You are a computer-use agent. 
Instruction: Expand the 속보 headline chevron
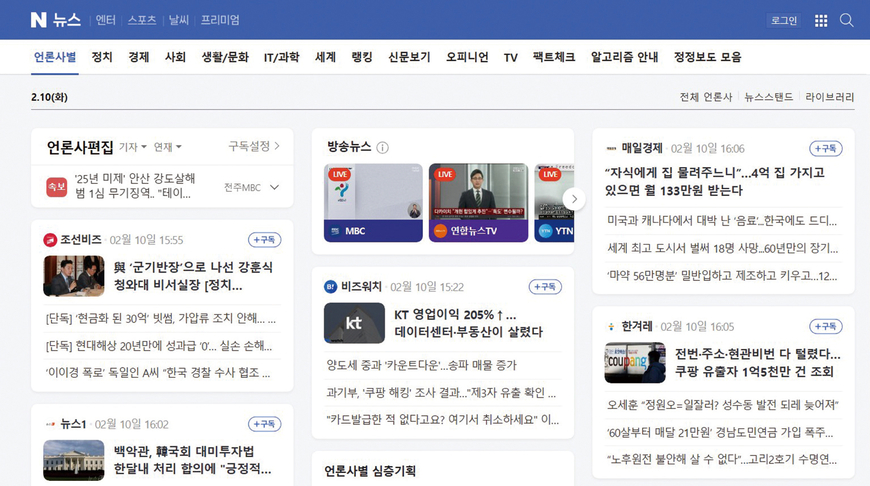(275, 187)
